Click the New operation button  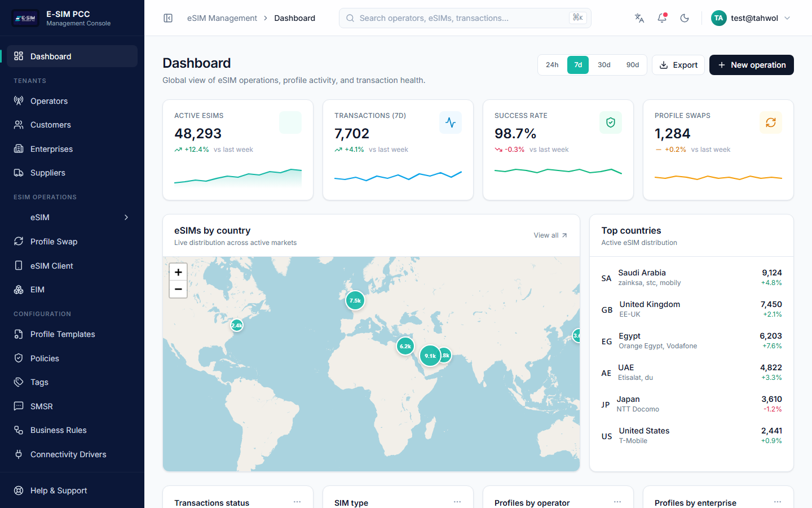[x=751, y=65]
